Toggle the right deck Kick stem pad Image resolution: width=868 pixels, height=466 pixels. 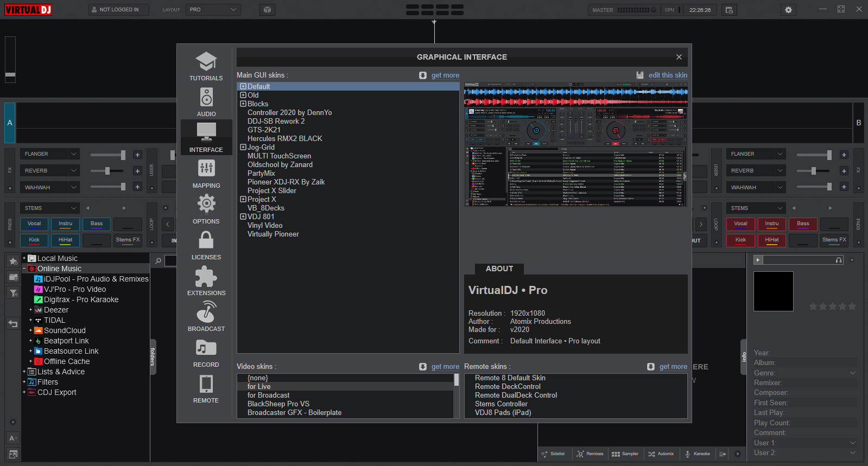pyautogui.click(x=740, y=240)
